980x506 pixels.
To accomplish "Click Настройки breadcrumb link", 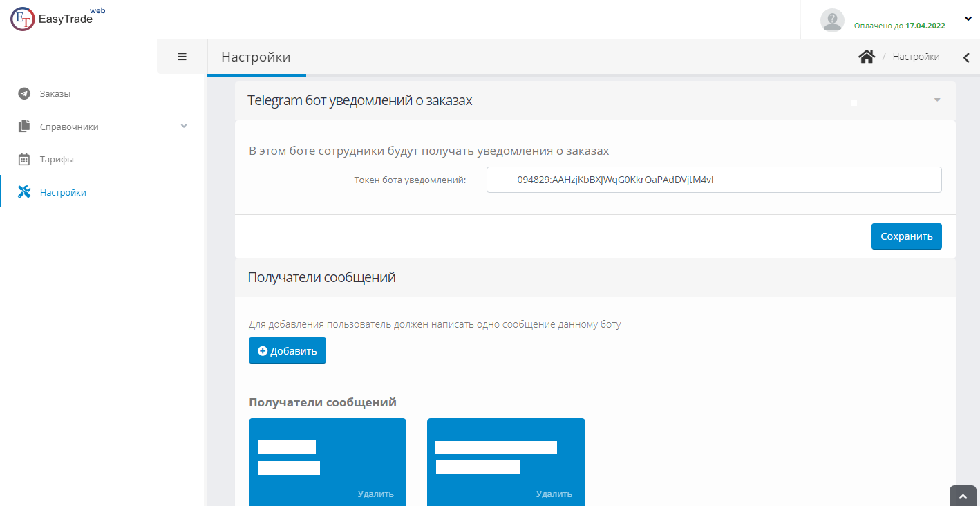I will (x=916, y=57).
